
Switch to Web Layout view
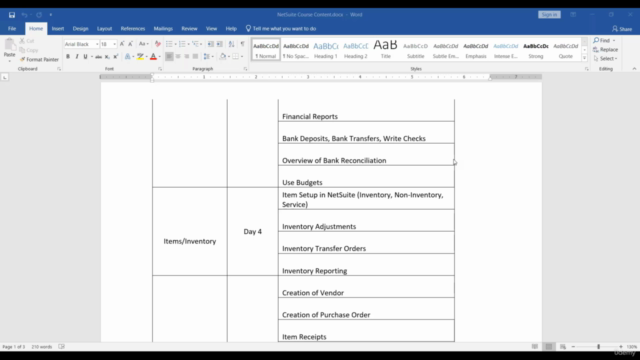[x=563, y=347]
